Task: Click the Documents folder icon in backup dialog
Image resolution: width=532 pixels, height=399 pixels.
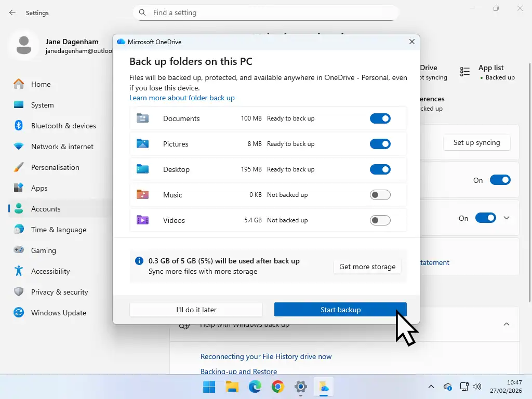Action: [142, 118]
